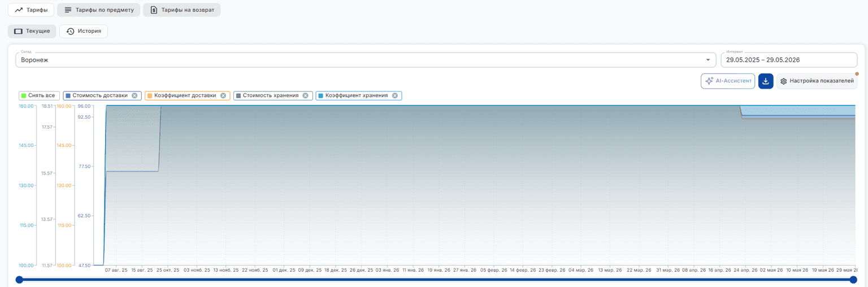Click the download icon button
Image resolution: width=868 pixels, height=287 pixels.
[x=766, y=81]
